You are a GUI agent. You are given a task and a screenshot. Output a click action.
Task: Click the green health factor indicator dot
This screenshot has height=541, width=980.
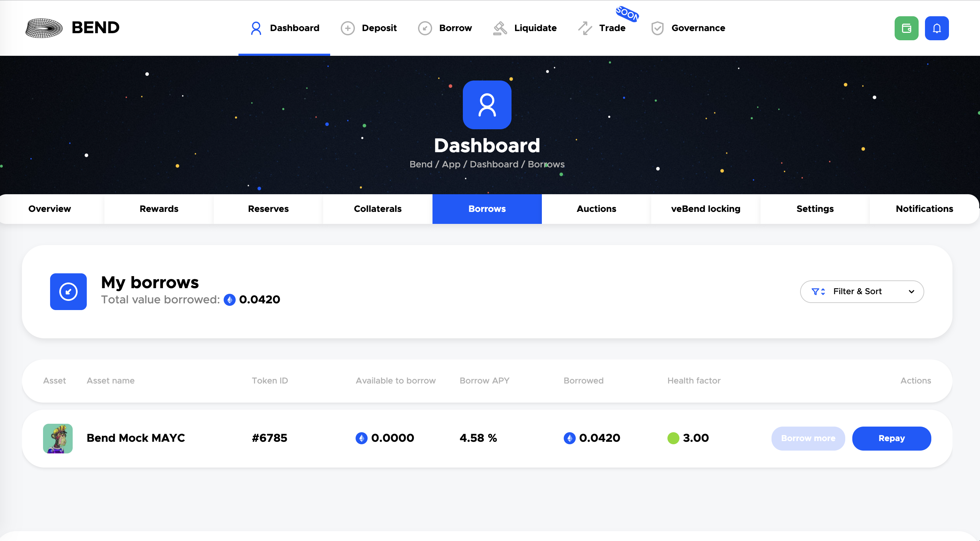673,438
